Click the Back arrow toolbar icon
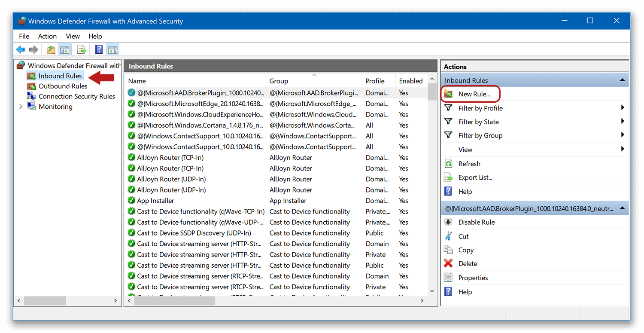The height and width of the screenshot is (333, 644). click(x=21, y=50)
